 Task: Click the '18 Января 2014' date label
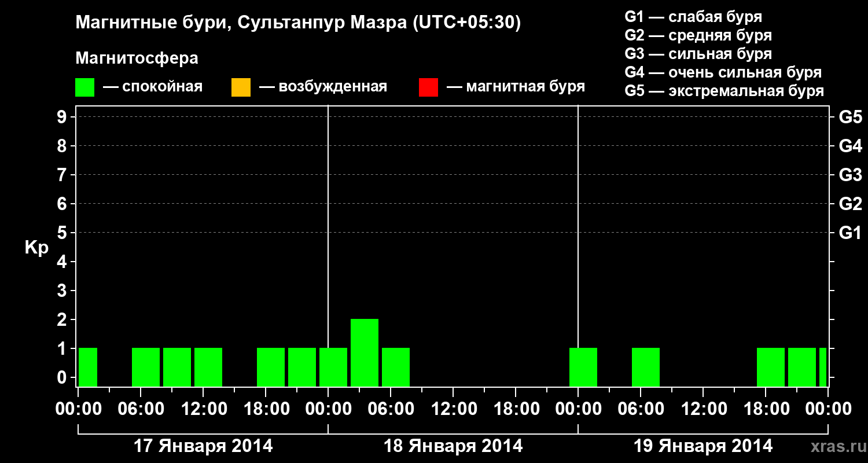453,446
